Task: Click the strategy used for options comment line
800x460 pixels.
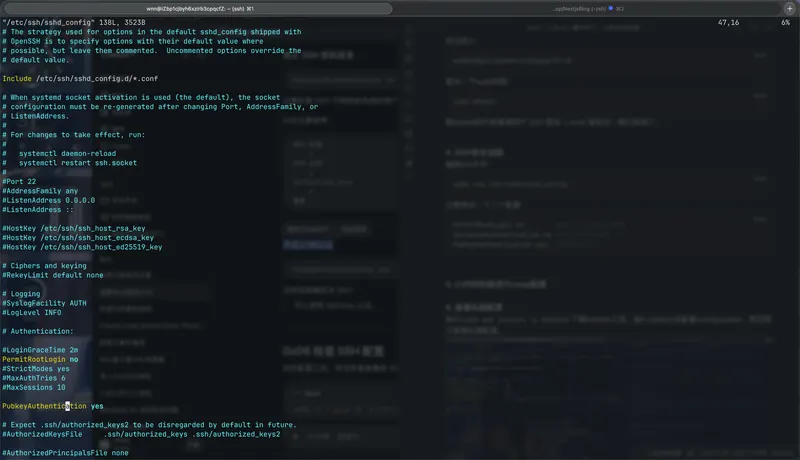Action: point(152,32)
